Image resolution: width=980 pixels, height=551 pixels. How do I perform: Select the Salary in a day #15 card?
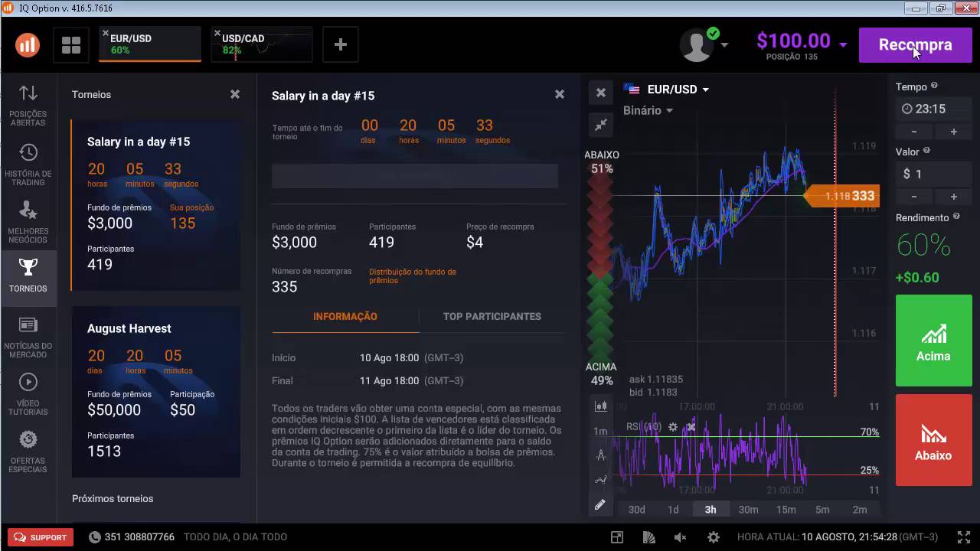(156, 205)
